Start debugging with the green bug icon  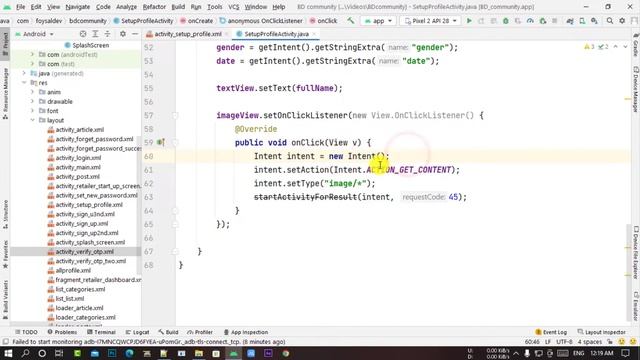pos(506,20)
